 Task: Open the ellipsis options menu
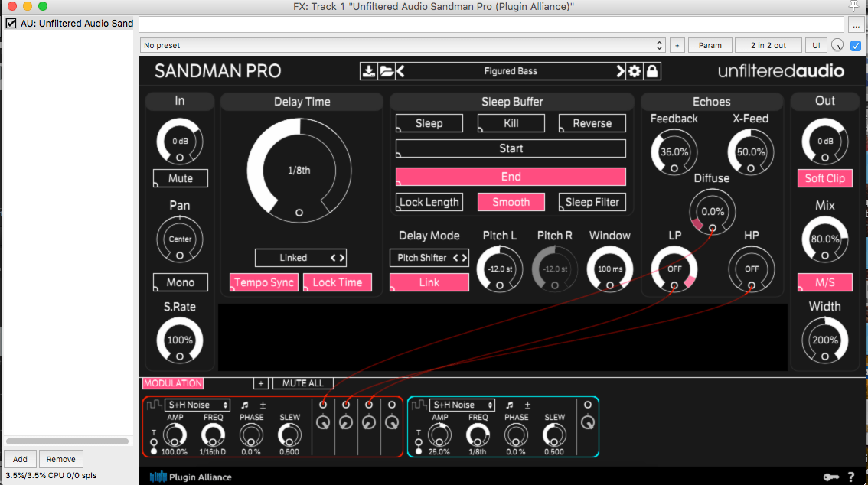coord(856,25)
